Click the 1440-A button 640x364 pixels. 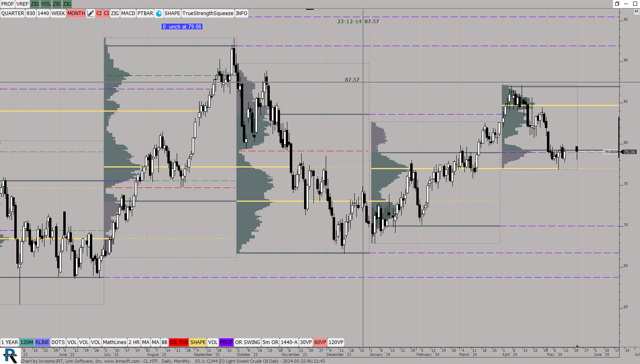(x=289, y=342)
